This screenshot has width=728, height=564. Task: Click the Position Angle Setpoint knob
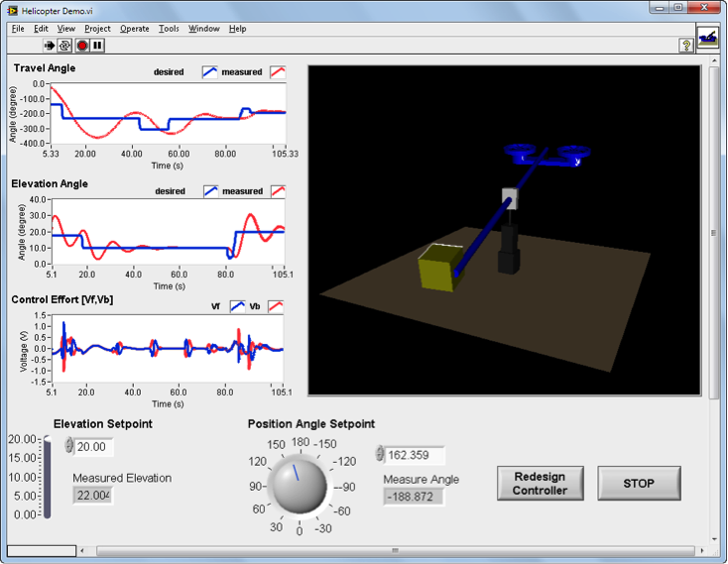click(300, 486)
